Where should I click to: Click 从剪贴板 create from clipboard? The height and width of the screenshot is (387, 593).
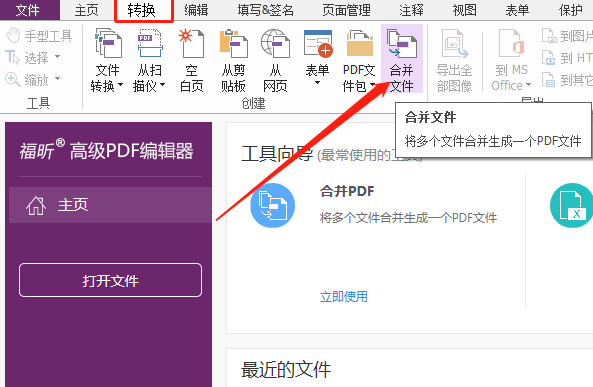[233, 61]
